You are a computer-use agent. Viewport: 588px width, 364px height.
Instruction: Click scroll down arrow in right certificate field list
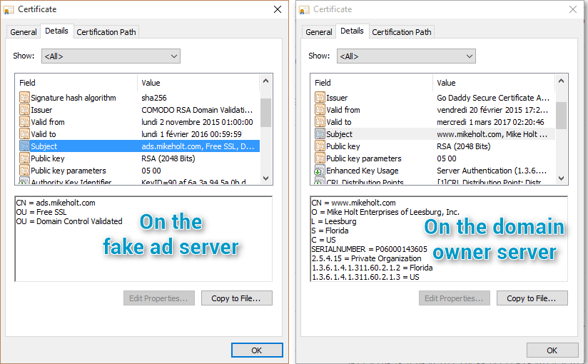(x=562, y=178)
